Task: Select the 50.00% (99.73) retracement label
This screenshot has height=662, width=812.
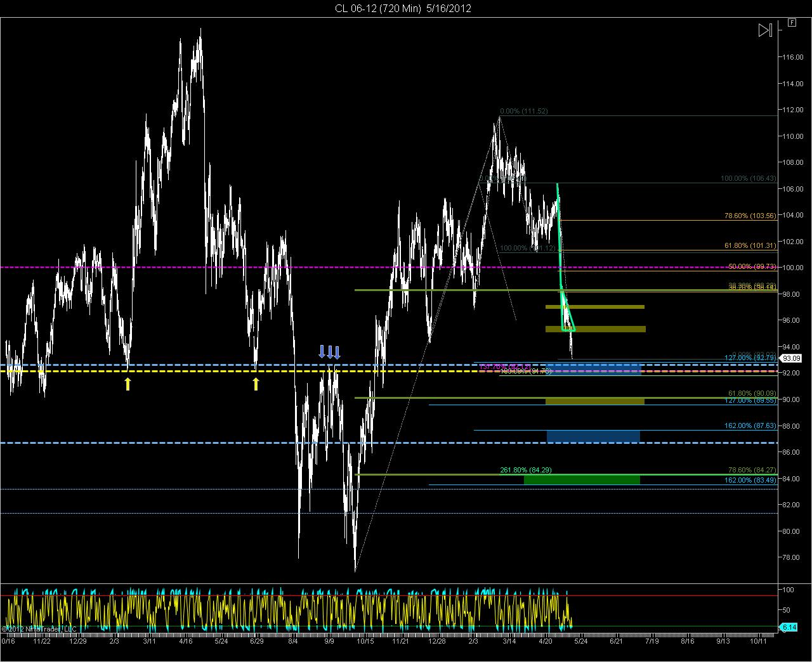Action: point(752,267)
